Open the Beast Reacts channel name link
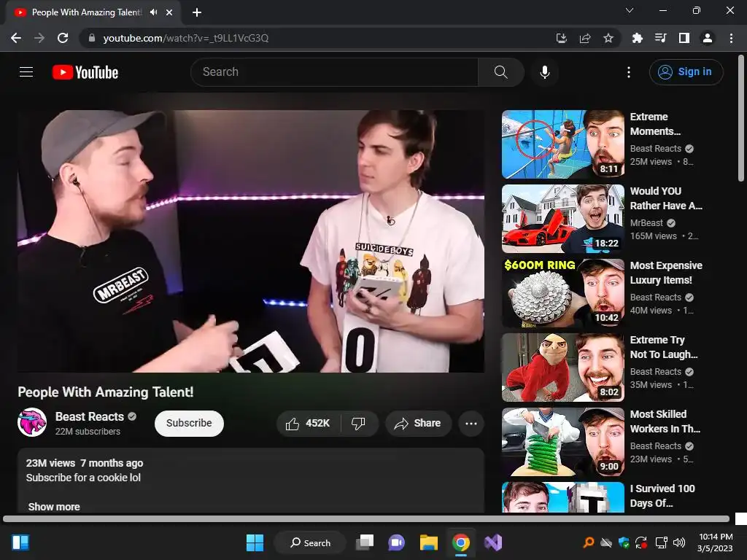This screenshot has width=747, height=560. [90, 416]
